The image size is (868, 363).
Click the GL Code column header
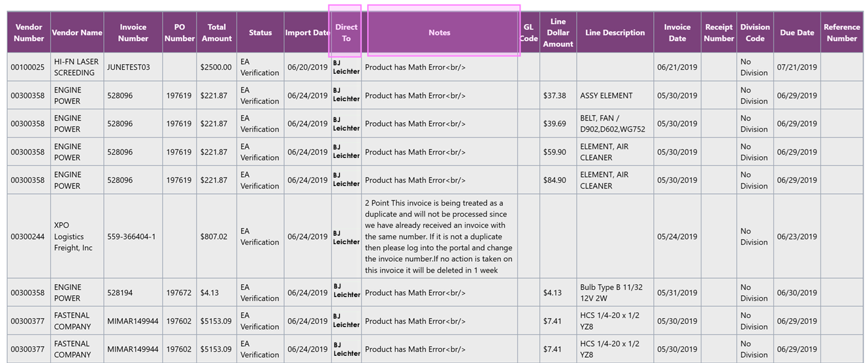coord(528,33)
